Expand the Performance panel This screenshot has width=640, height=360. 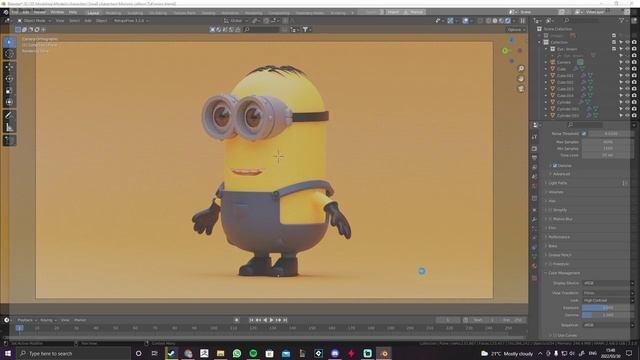(559, 237)
